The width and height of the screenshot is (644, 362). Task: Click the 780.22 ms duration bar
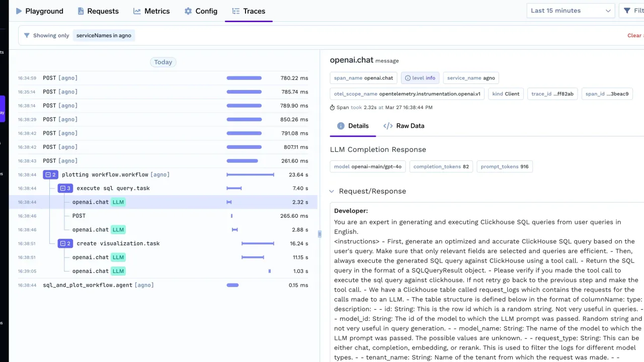[244, 78]
